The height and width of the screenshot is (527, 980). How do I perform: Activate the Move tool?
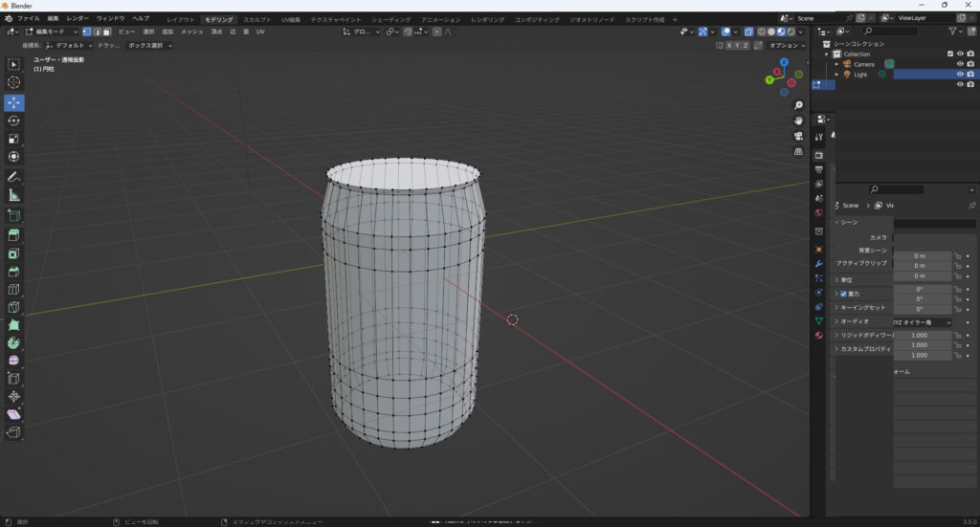coord(13,102)
